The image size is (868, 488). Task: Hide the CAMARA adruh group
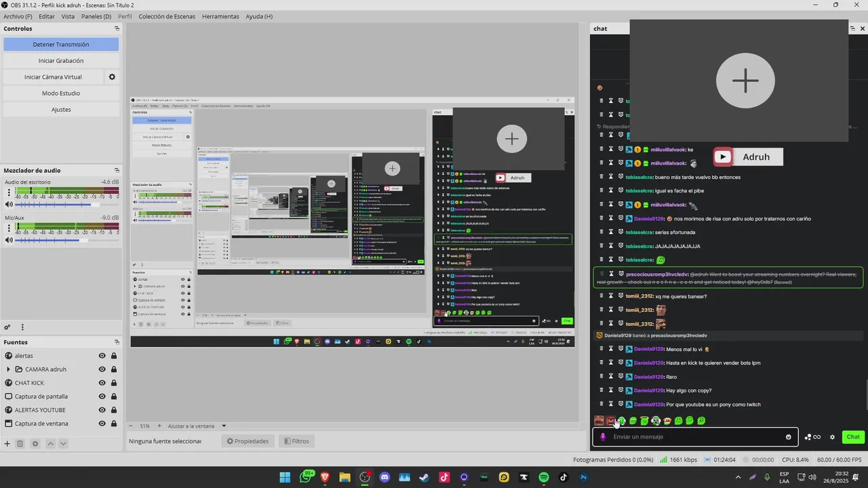pyautogui.click(x=102, y=369)
